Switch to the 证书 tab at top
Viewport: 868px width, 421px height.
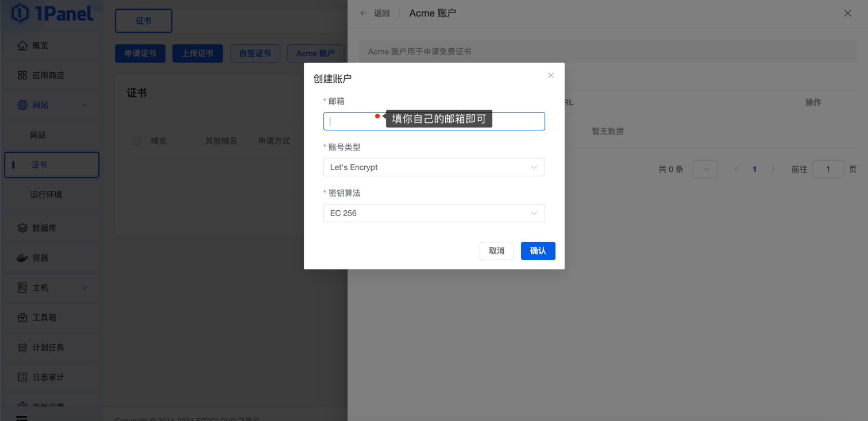coord(144,21)
